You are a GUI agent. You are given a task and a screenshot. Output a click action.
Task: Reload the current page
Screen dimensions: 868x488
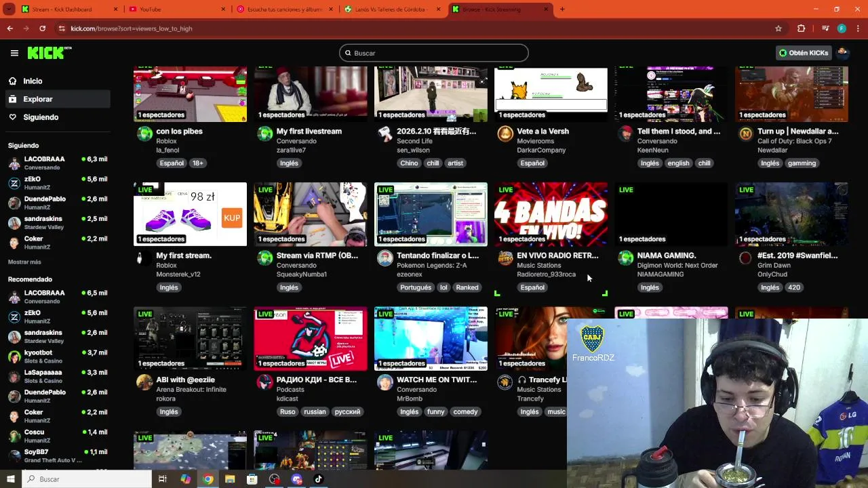(42, 28)
